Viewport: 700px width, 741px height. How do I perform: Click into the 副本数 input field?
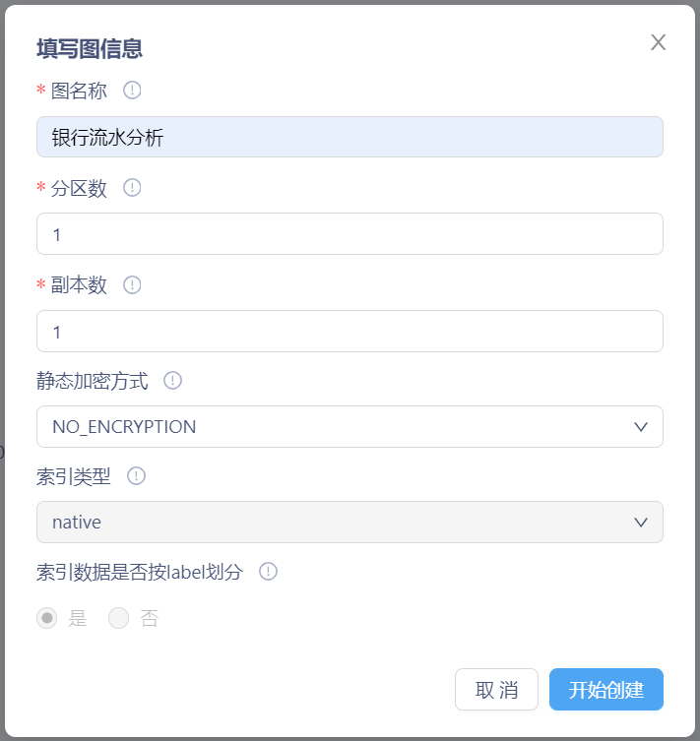tap(350, 332)
